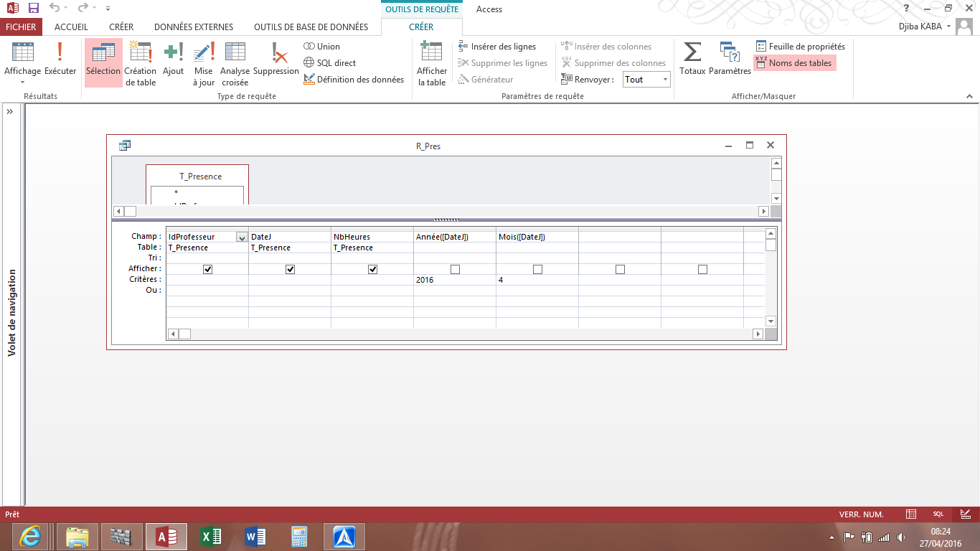The height and width of the screenshot is (551, 980).
Task: Open the Paramètres dialog
Action: [x=730, y=59]
